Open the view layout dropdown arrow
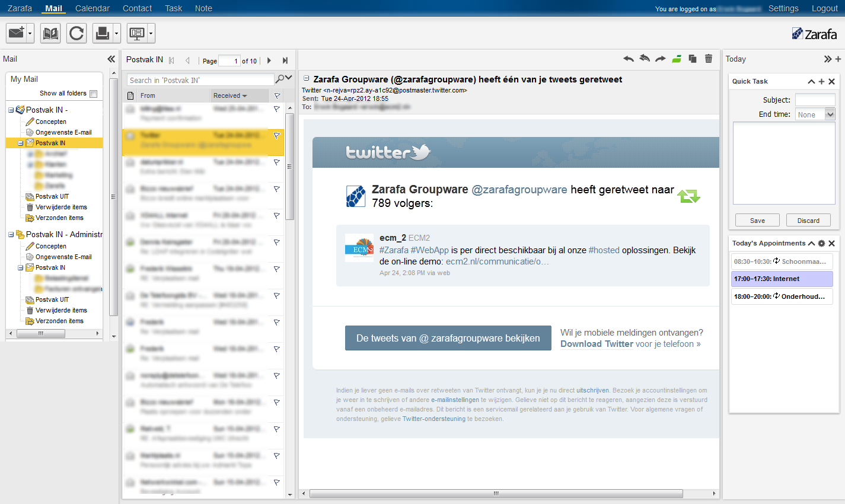 click(151, 33)
